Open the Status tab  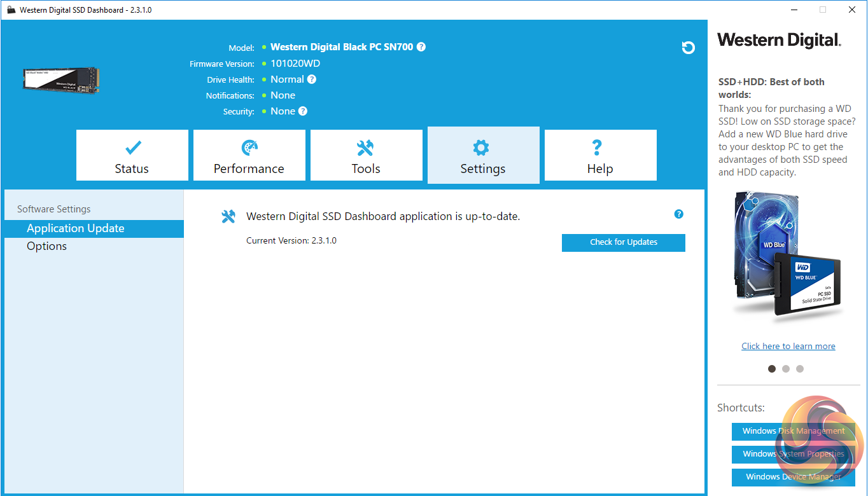tap(132, 156)
